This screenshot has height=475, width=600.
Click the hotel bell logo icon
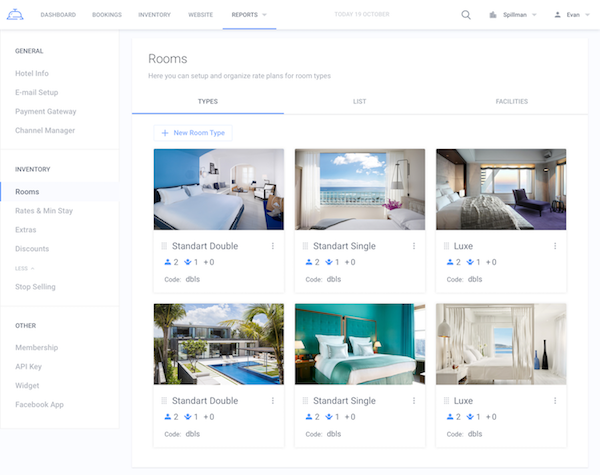tap(14, 14)
